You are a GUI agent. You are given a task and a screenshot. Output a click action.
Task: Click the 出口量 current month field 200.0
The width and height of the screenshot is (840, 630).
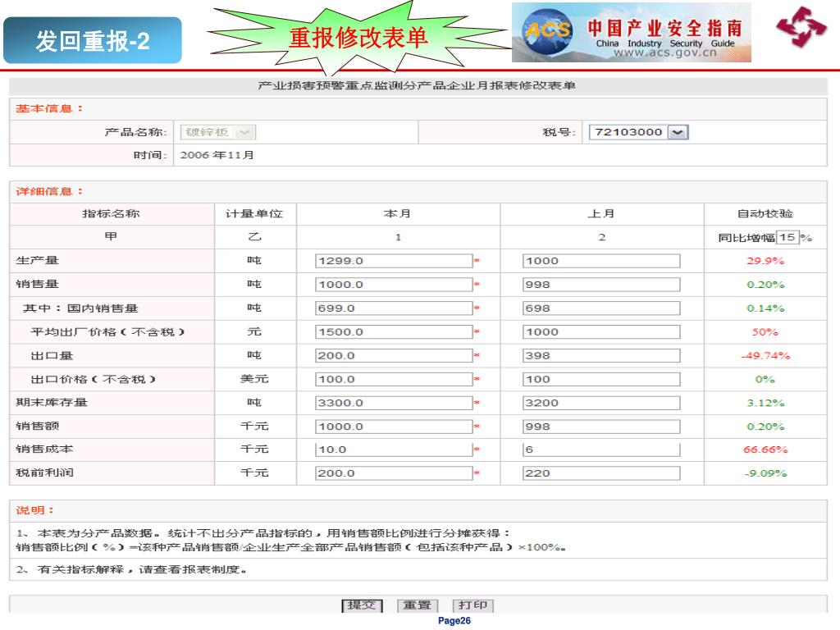click(394, 356)
